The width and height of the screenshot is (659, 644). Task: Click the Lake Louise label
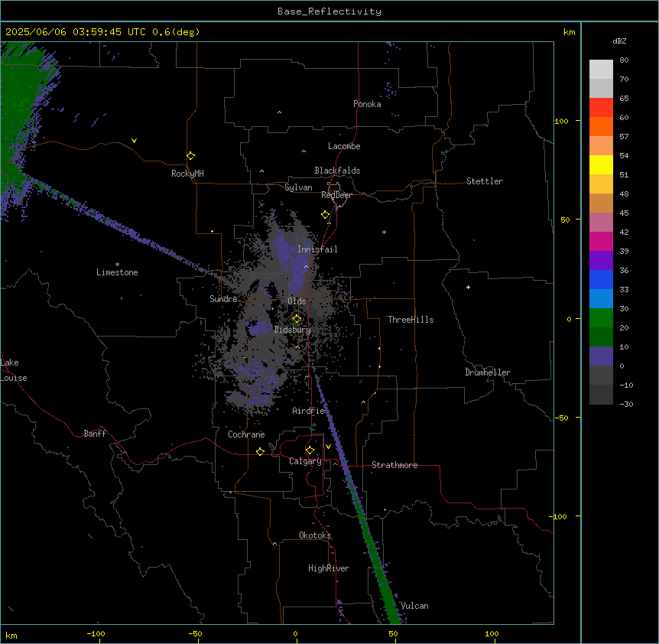pyautogui.click(x=14, y=370)
